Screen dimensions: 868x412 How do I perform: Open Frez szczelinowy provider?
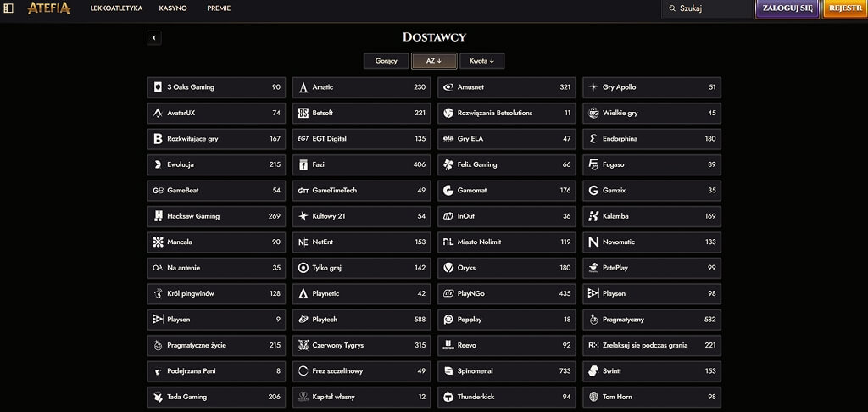(361, 371)
